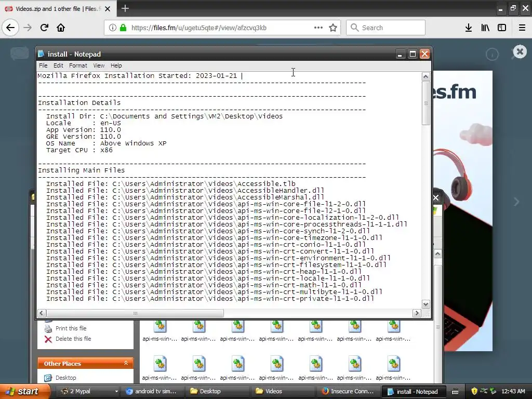Click the Target CPU : x86 line
Screen dimensions: 532x399
point(79,150)
